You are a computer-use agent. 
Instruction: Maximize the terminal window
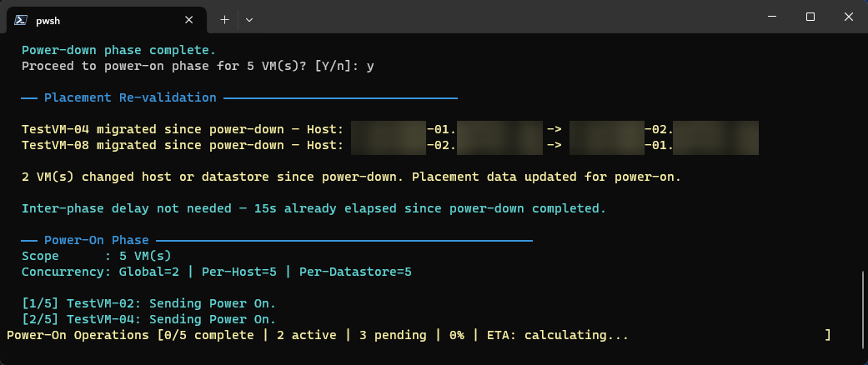click(x=810, y=17)
